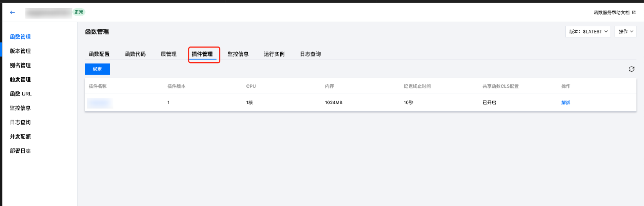This screenshot has width=644, height=206.
Task: Switch to the 函数代码 tab
Action: point(135,54)
